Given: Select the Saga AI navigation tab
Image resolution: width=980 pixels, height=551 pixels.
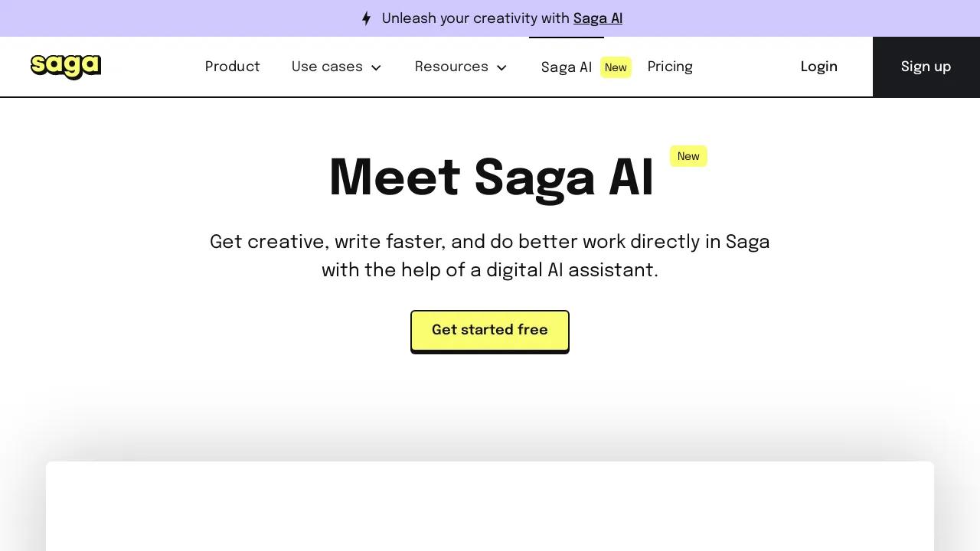Looking at the screenshot, I should (x=566, y=67).
